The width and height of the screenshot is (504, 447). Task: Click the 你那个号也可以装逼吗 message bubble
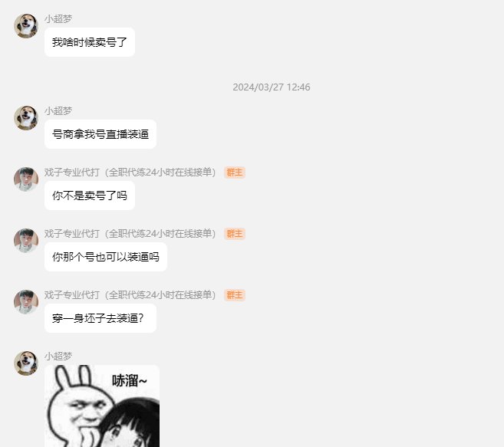tap(106, 257)
